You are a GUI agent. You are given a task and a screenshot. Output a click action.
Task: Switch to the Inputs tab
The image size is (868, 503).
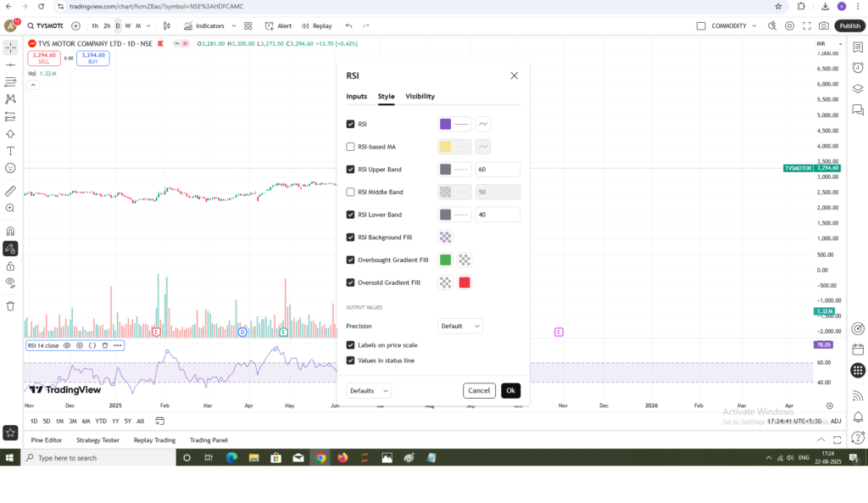(x=357, y=97)
